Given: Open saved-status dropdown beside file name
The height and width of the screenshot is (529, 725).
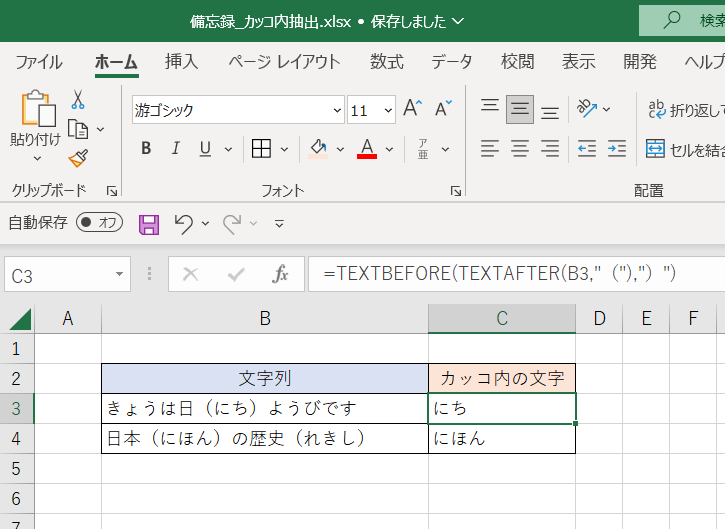Looking at the screenshot, I should (x=457, y=21).
